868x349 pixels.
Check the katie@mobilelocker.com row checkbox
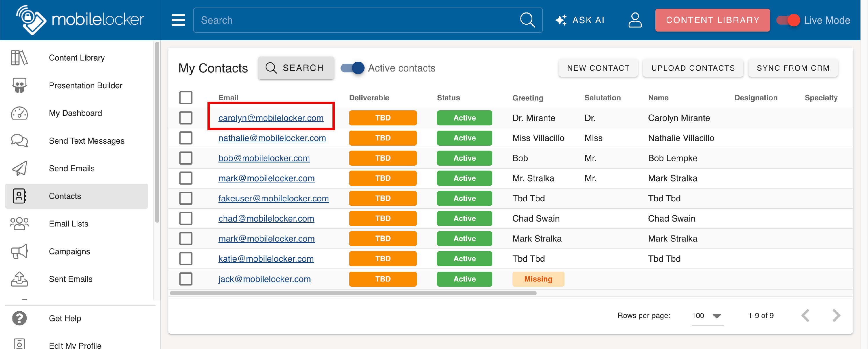(186, 259)
